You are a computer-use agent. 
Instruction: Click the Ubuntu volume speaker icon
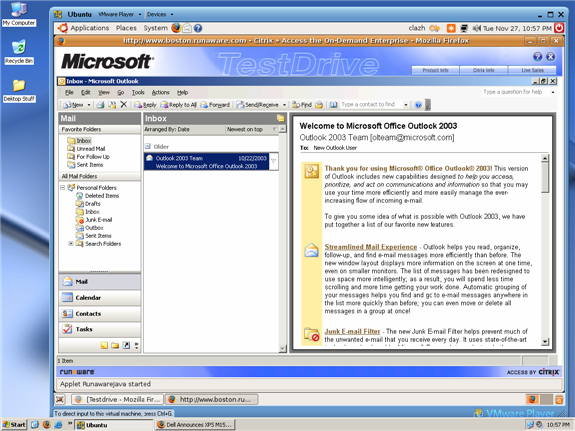pos(477,28)
